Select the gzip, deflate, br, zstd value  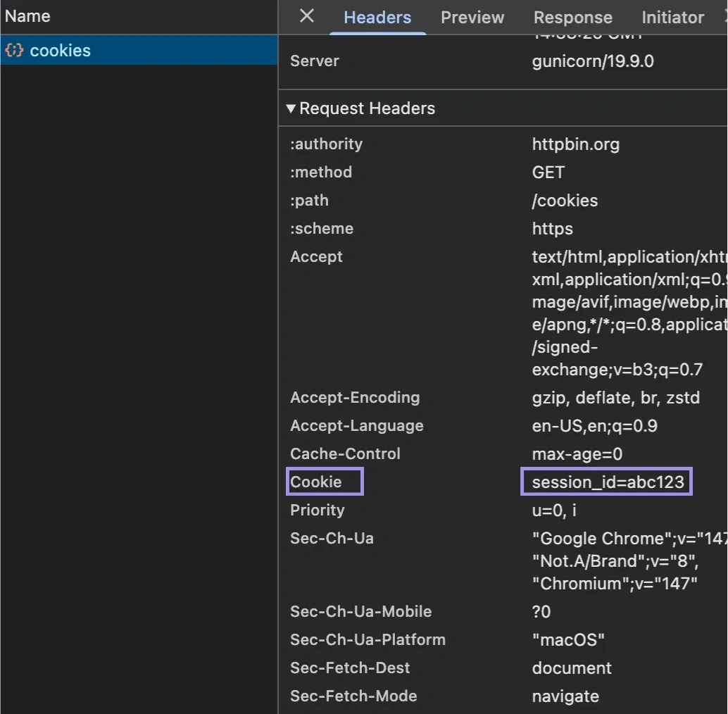(615, 398)
